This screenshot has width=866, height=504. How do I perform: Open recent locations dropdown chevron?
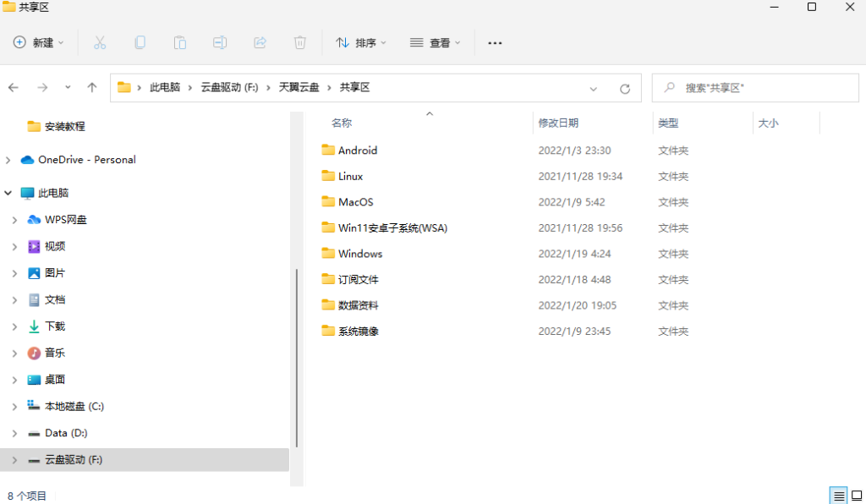68,87
